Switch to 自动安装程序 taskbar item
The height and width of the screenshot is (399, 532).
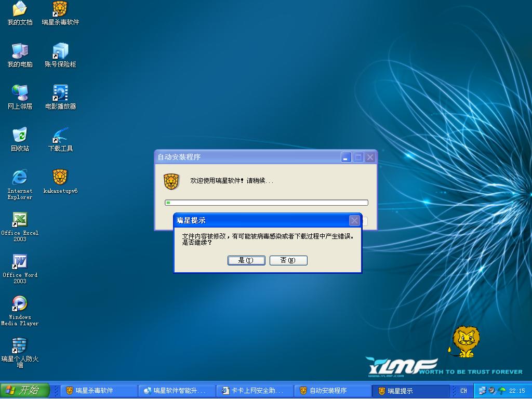[x=332, y=391]
